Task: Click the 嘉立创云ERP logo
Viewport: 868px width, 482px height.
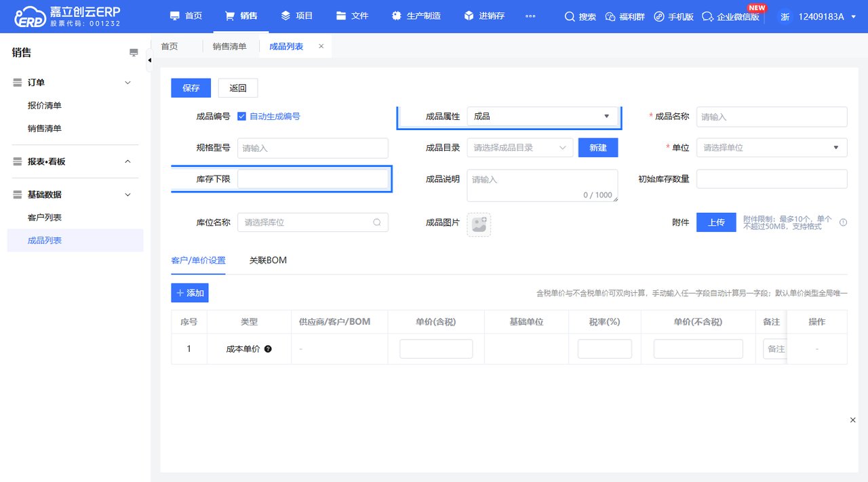Action: [67, 16]
